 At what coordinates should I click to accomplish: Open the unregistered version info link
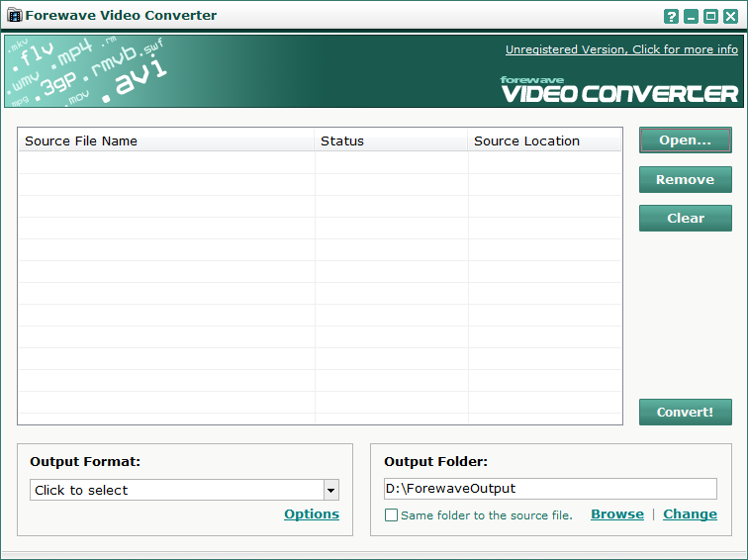[621, 49]
